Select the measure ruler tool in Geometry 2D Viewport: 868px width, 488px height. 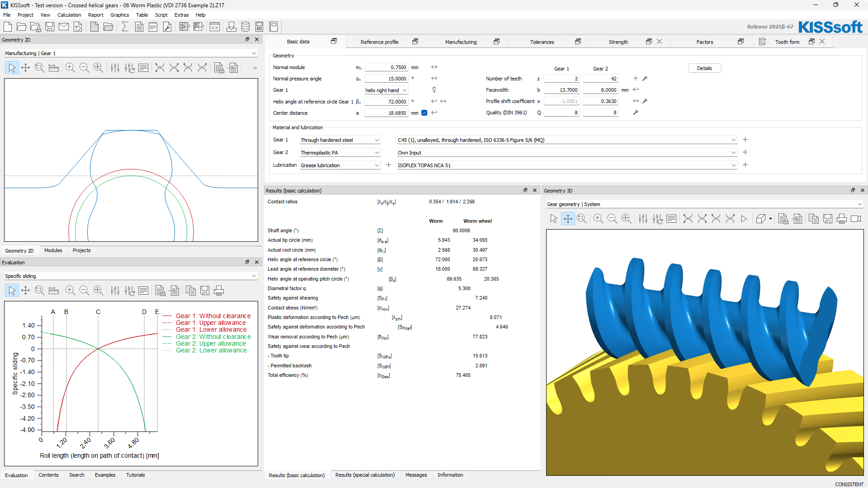[x=54, y=68]
